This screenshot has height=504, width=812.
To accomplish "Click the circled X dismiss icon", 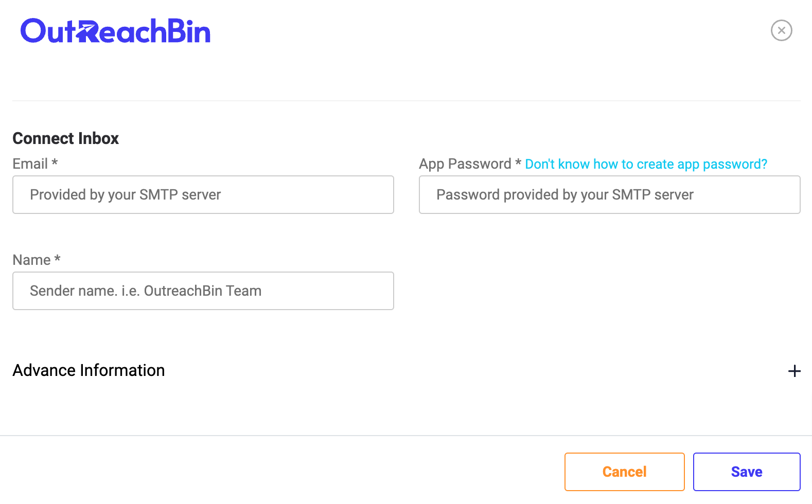I will point(782,30).
